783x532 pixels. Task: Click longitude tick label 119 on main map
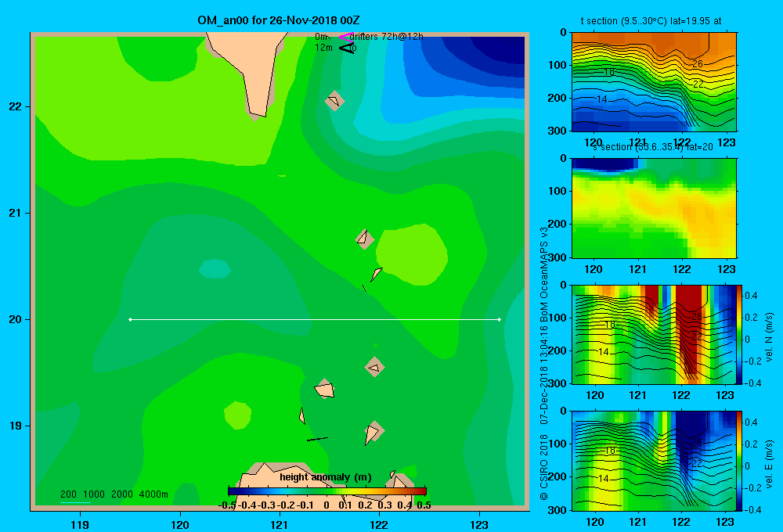(80, 524)
